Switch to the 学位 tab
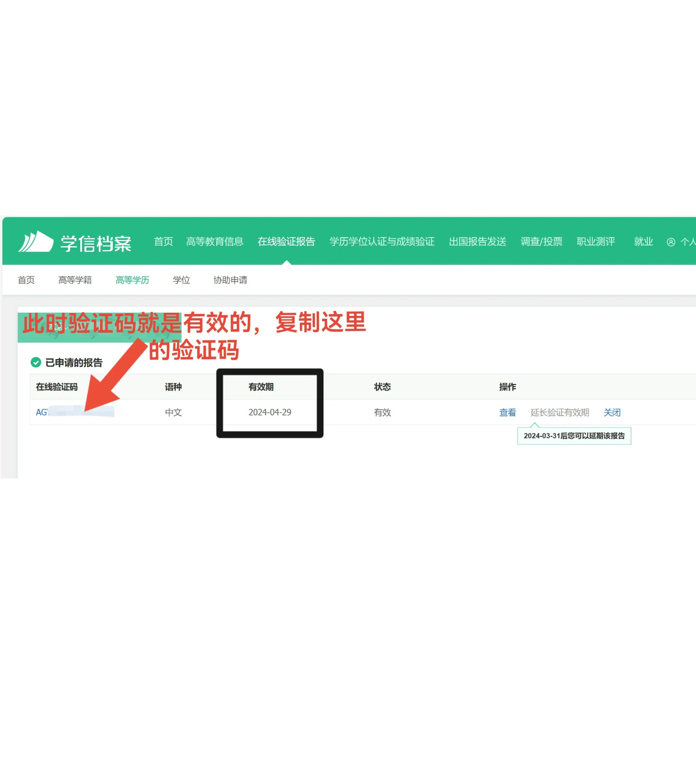The width and height of the screenshot is (696, 784). click(181, 280)
